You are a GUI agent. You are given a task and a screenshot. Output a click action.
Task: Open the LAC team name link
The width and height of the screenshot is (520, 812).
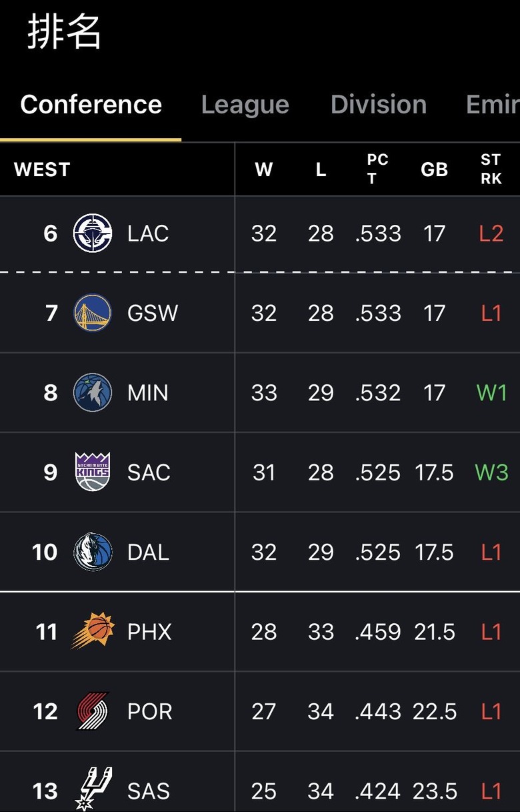point(148,234)
